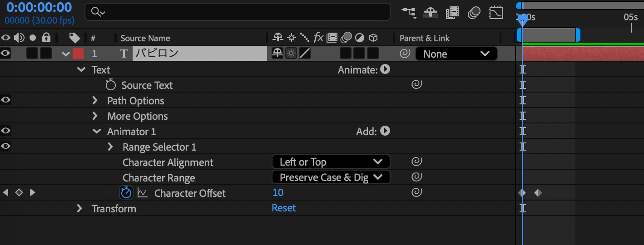Expand the Path Options group
Viewport: 644px width, 245px height.
point(95,100)
